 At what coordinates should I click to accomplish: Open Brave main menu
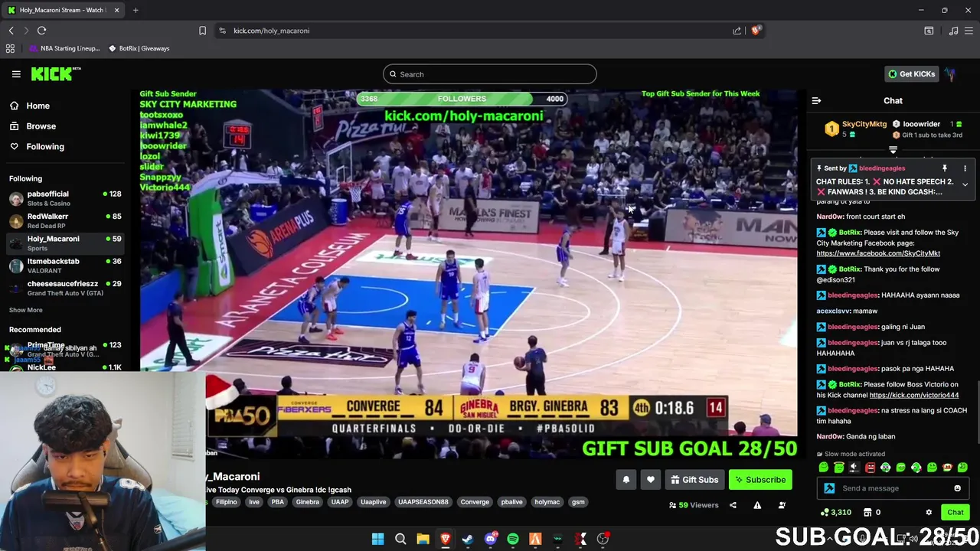(969, 31)
